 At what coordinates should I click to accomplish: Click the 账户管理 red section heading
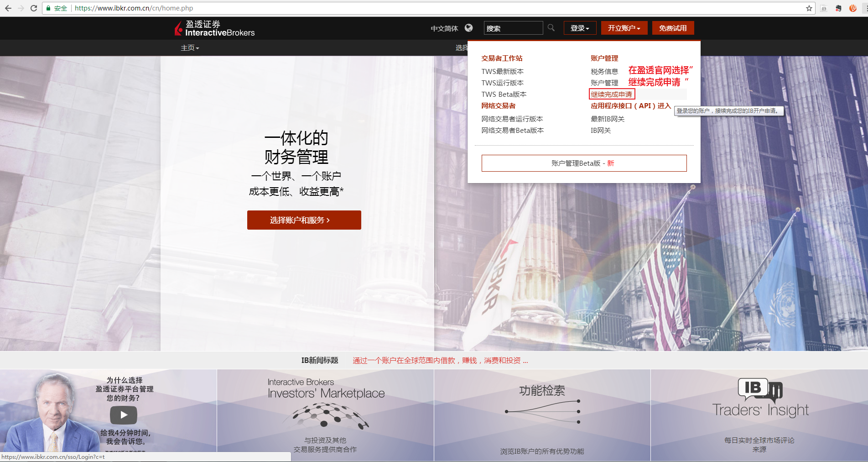coord(604,58)
